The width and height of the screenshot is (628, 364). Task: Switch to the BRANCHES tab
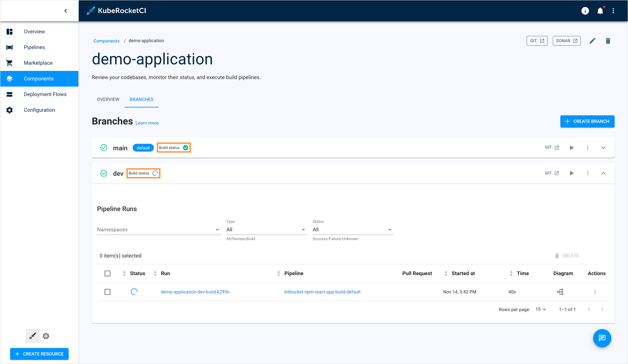tap(141, 99)
